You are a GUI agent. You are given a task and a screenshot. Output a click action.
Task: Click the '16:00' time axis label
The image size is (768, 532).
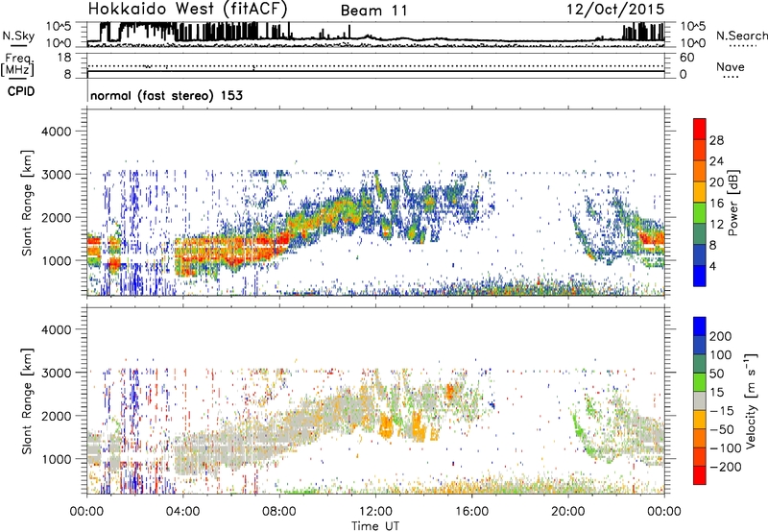click(471, 512)
